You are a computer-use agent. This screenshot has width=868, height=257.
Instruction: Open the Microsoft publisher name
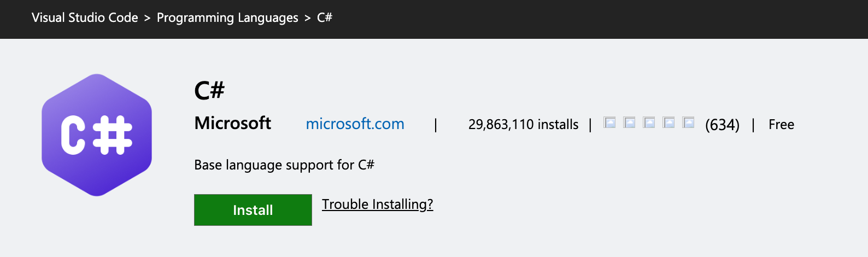tap(233, 123)
